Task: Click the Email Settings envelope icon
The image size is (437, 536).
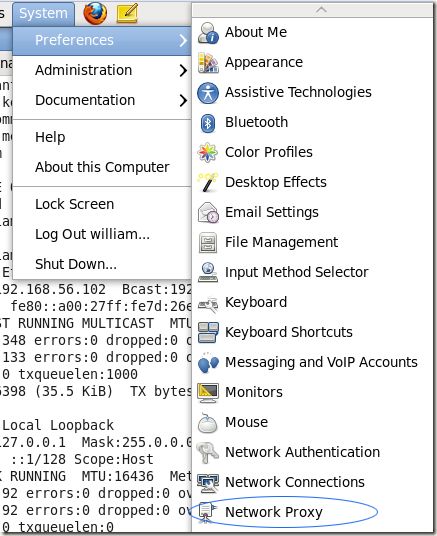Action: click(208, 212)
